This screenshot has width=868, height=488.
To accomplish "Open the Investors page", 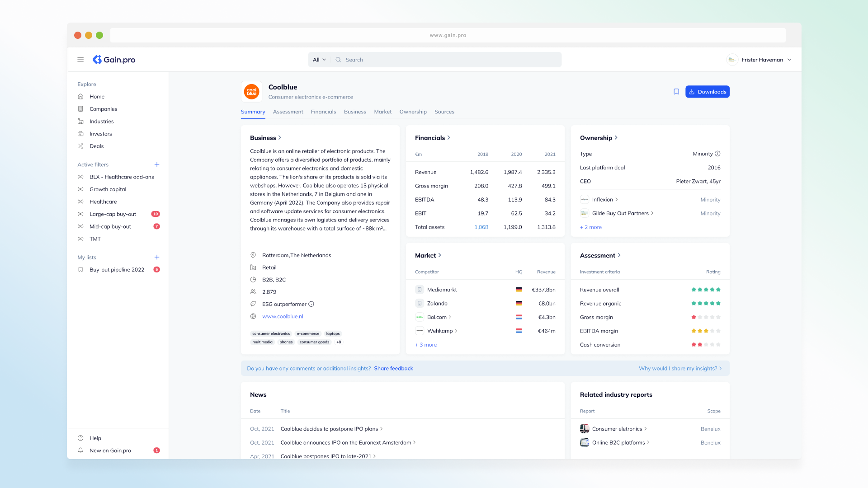I will pyautogui.click(x=100, y=134).
